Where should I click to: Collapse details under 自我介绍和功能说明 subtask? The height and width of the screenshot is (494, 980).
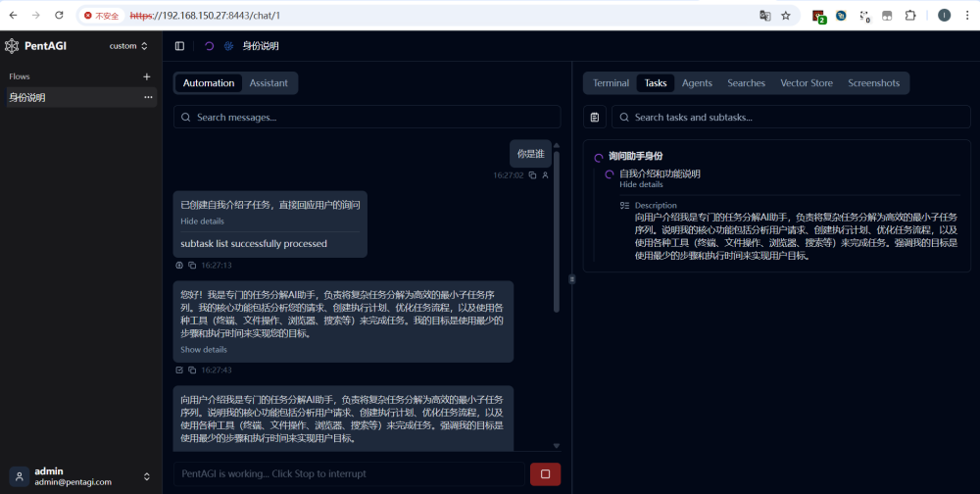(x=641, y=184)
